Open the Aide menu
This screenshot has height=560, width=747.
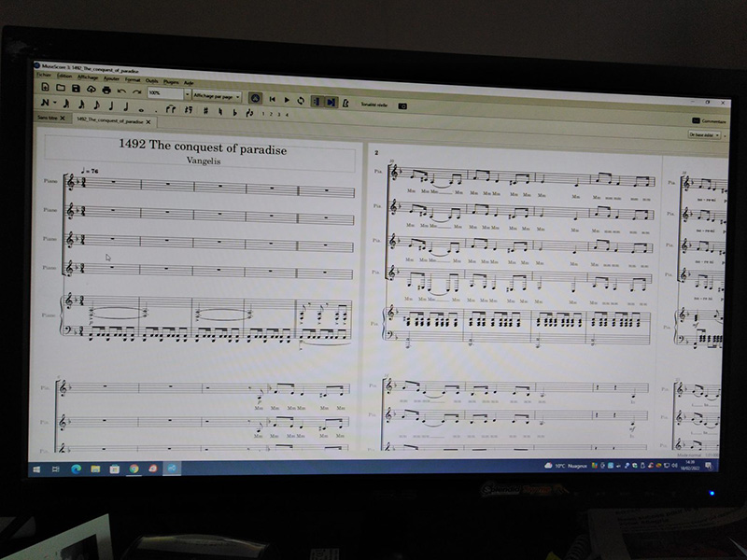point(189,83)
